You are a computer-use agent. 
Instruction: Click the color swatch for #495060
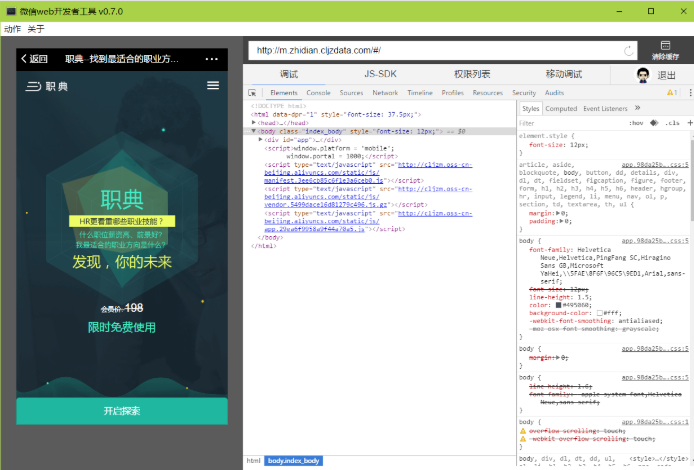pos(559,305)
